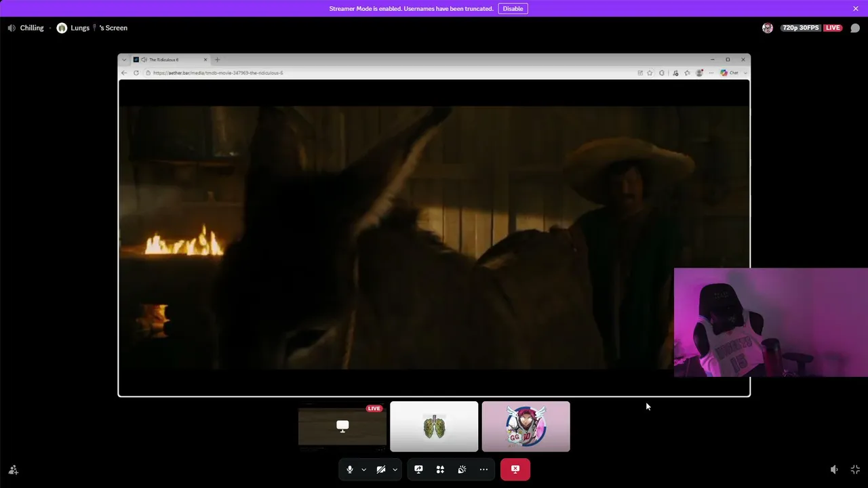The width and height of the screenshot is (868, 488).
Task: Open microphone input options arrow
Action: tap(364, 469)
